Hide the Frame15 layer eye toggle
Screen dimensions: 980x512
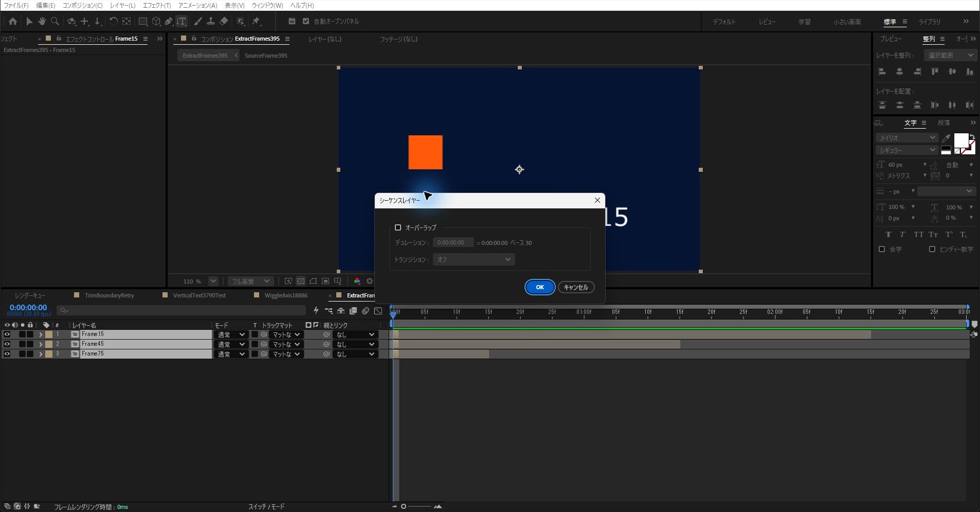7,334
